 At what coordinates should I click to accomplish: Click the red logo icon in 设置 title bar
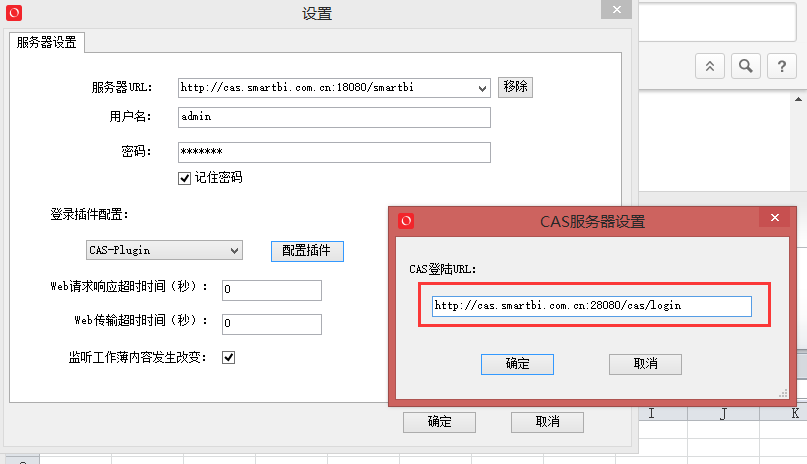coord(14,13)
